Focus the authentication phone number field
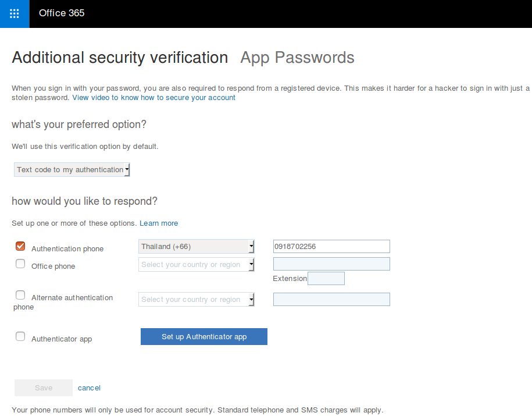The image size is (532, 416). pyautogui.click(x=331, y=247)
